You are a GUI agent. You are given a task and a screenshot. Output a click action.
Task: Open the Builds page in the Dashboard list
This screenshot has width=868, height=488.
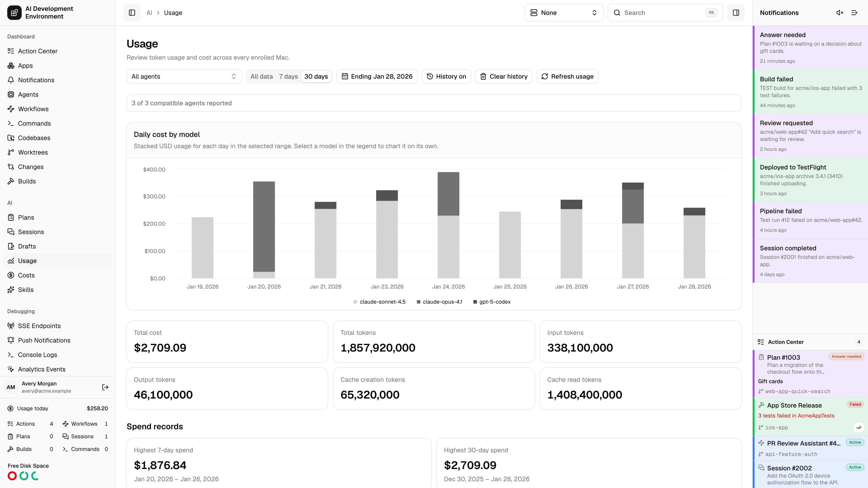click(58, 181)
